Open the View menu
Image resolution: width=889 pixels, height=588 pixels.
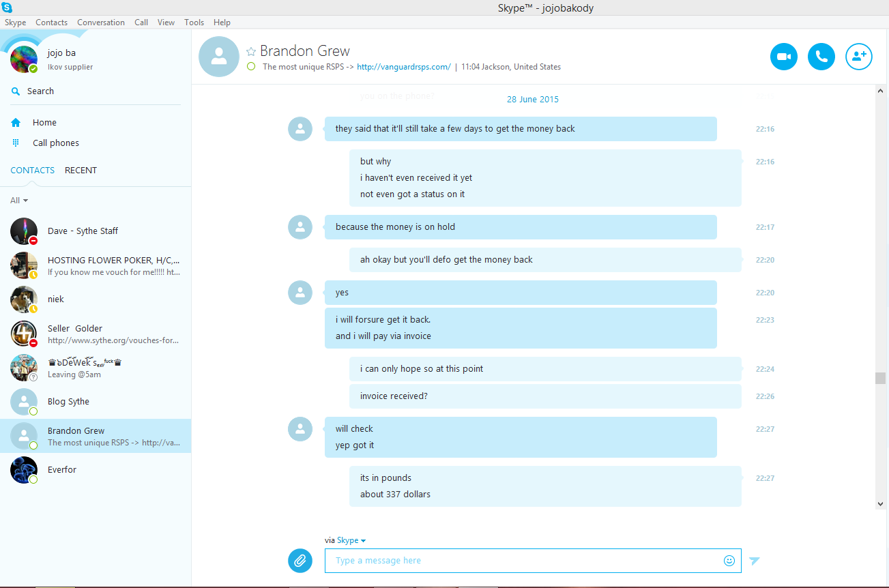coord(166,23)
